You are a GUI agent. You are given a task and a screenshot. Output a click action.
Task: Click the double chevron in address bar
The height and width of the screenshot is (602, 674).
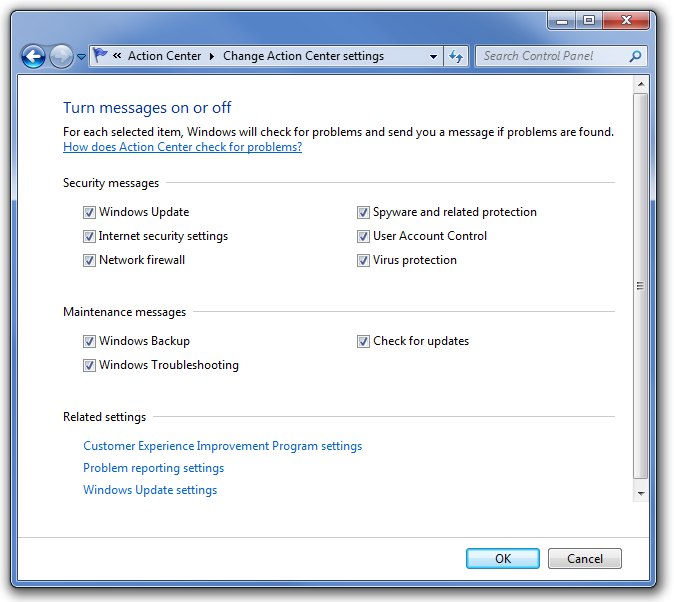(117, 55)
